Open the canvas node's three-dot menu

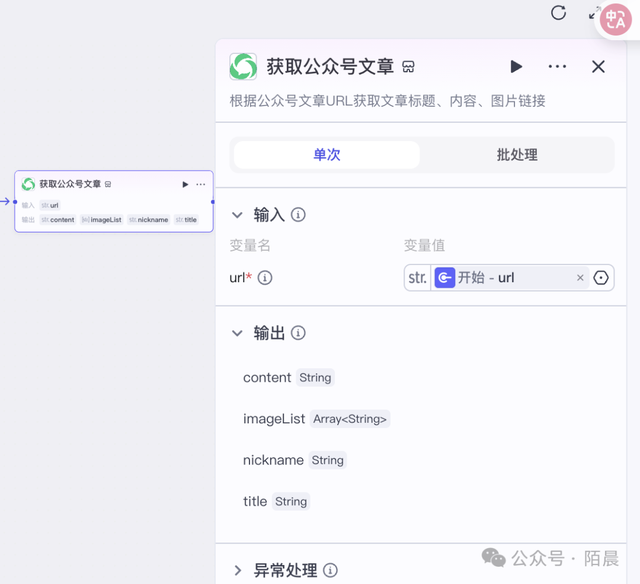(200, 184)
